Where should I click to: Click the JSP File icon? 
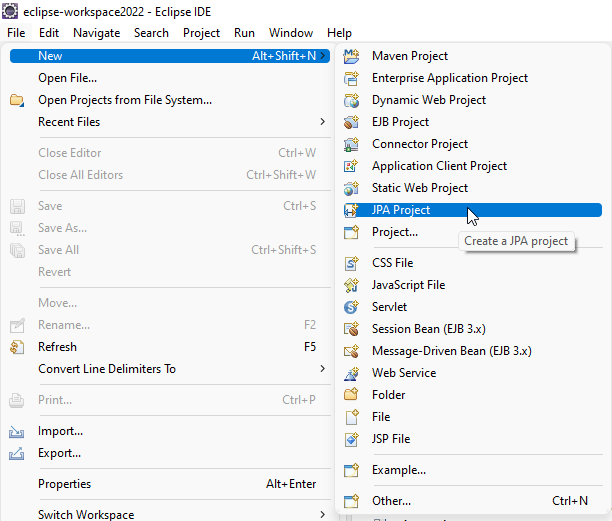pos(351,439)
